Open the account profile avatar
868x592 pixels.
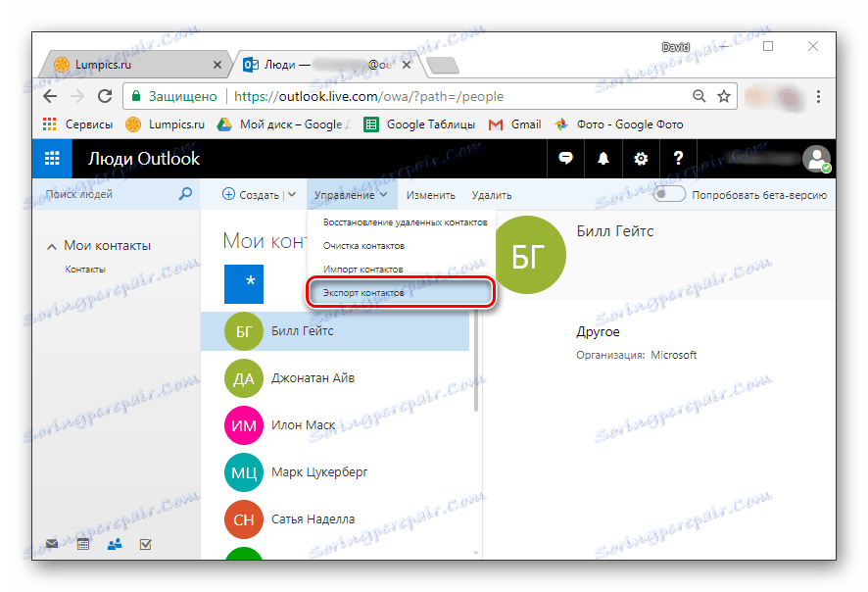coord(816,159)
